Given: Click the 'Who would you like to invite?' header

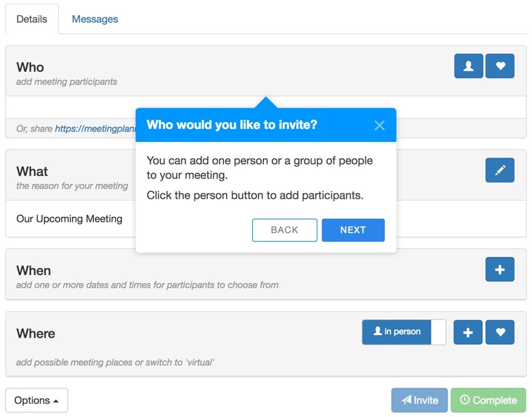Looking at the screenshot, I should coord(232,125).
